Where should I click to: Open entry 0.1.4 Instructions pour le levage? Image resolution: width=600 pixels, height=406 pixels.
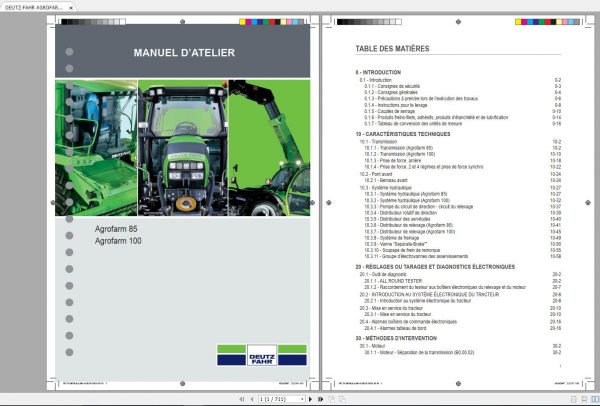[396, 105]
